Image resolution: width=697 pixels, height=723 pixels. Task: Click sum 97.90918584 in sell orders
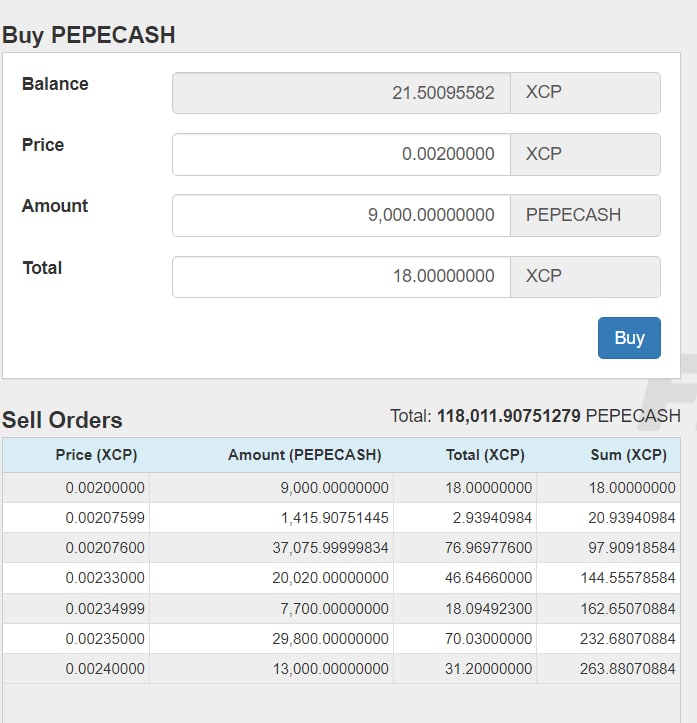click(x=632, y=548)
